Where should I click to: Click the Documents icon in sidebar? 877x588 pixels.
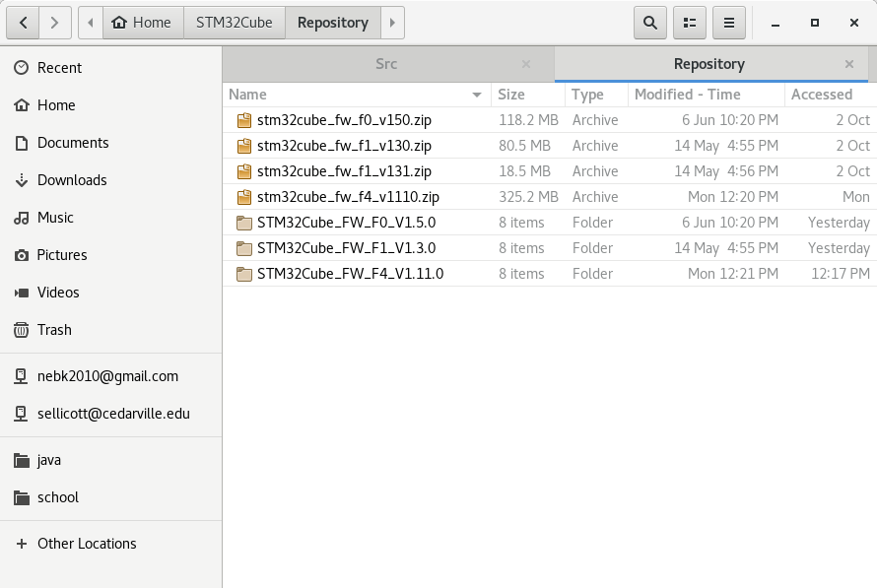[22, 143]
